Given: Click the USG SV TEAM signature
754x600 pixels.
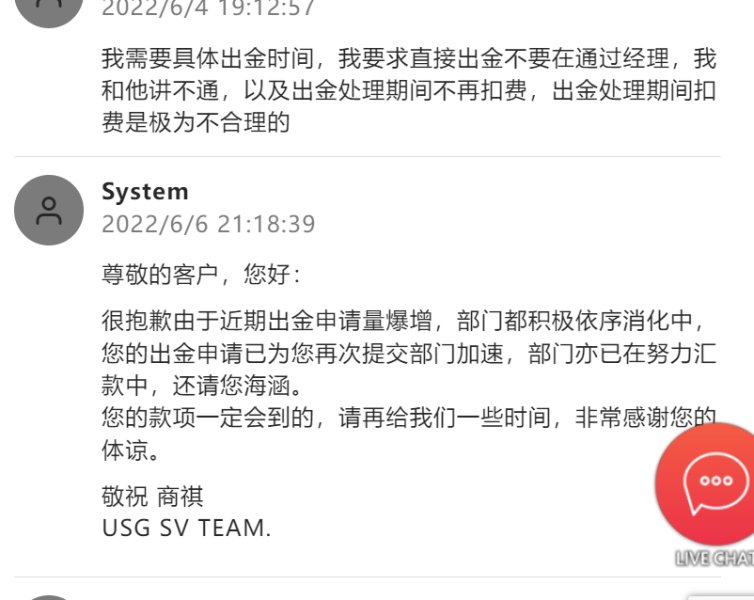Looking at the screenshot, I should click(x=187, y=528).
